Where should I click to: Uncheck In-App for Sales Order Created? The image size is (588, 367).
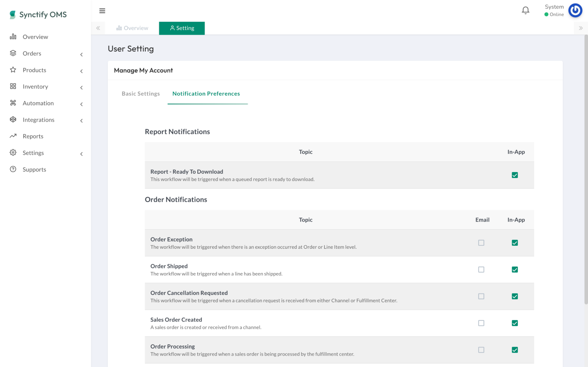(x=515, y=323)
